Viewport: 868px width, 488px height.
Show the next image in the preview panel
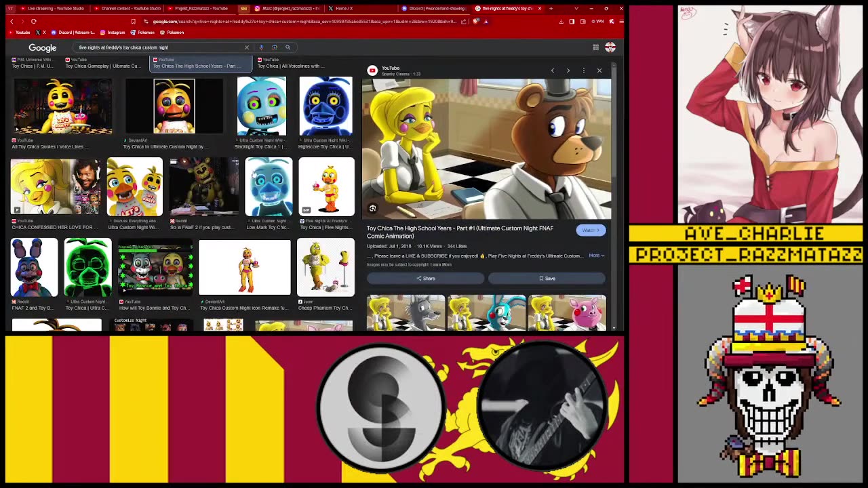[568, 70]
